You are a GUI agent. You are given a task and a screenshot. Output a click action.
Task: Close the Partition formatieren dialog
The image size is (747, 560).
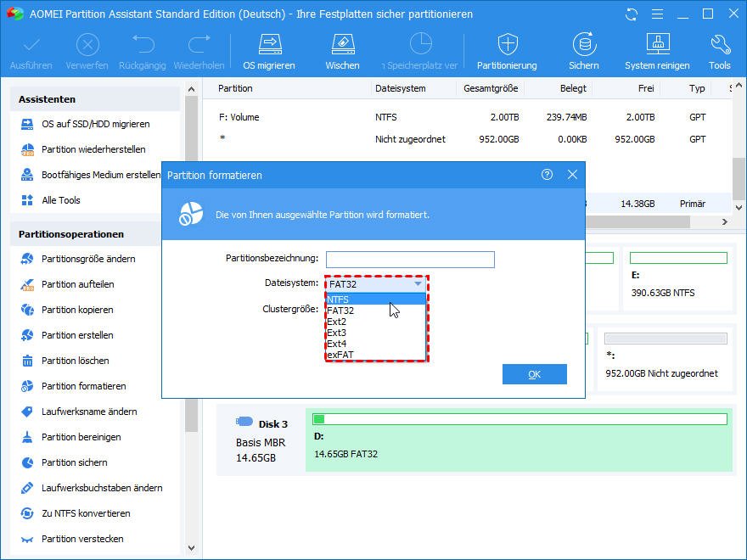pyautogui.click(x=573, y=175)
